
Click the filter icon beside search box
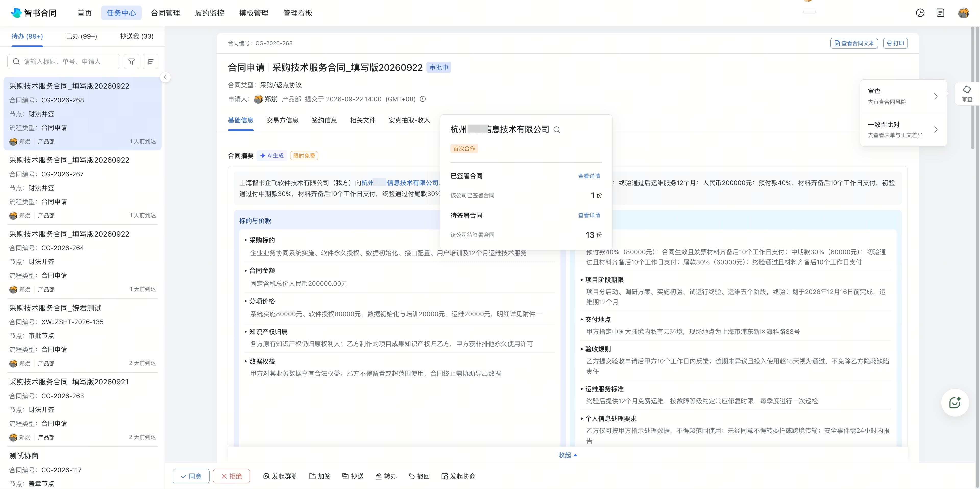(132, 61)
